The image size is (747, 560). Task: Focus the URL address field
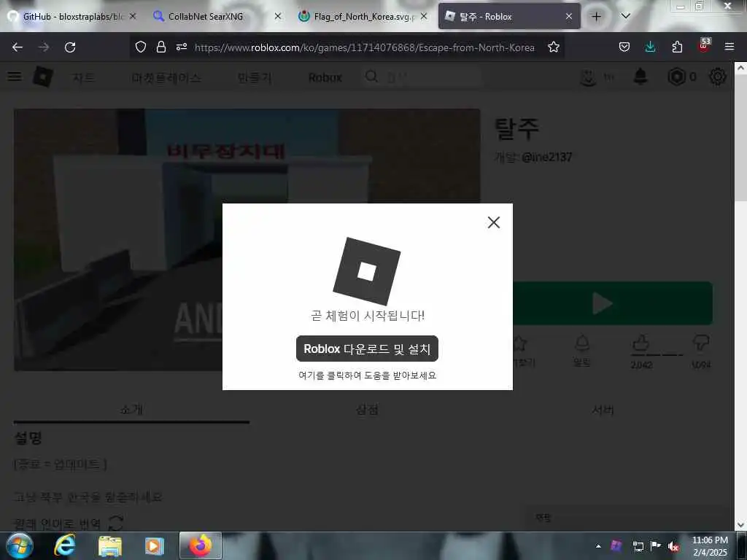coord(365,47)
